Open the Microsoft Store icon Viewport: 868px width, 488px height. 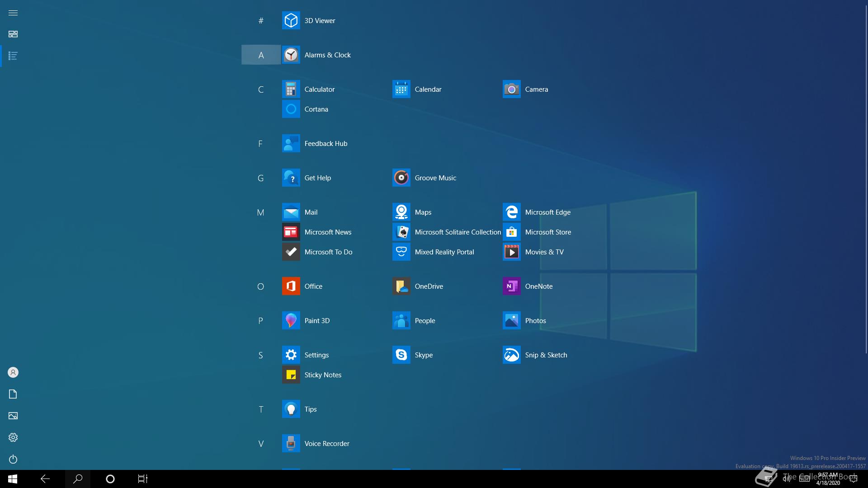click(511, 232)
